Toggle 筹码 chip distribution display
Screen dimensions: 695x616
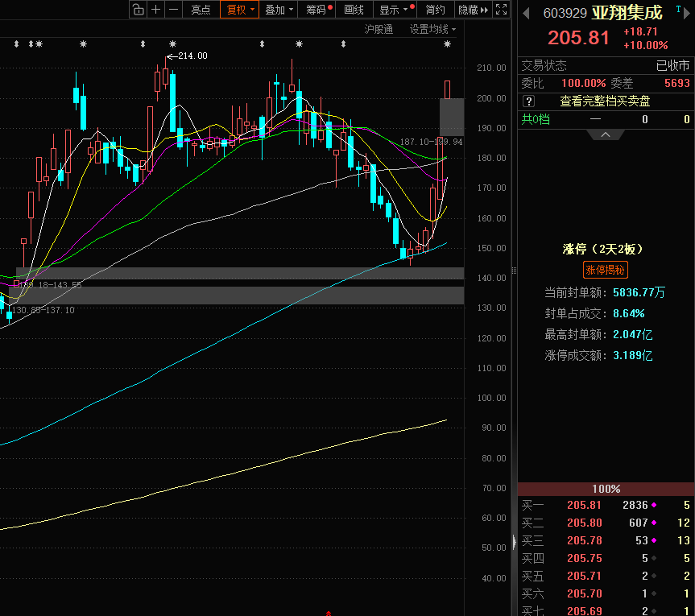(316, 10)
